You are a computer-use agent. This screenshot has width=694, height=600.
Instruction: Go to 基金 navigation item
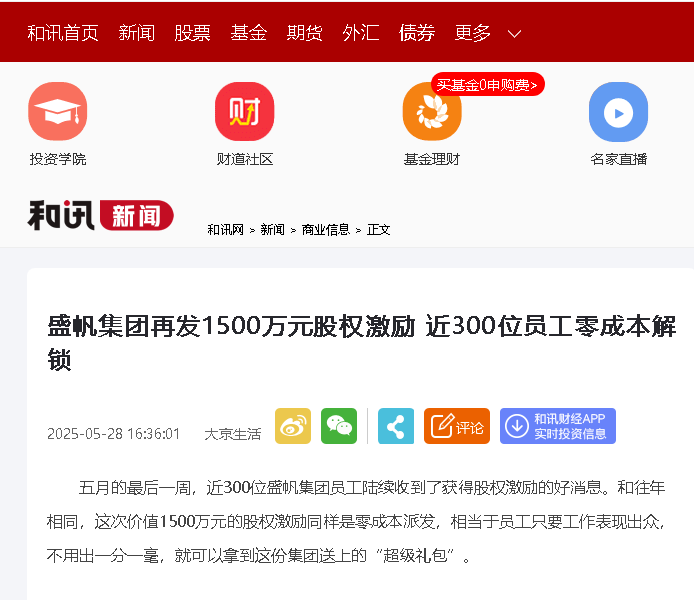click(x=248, y=33)
